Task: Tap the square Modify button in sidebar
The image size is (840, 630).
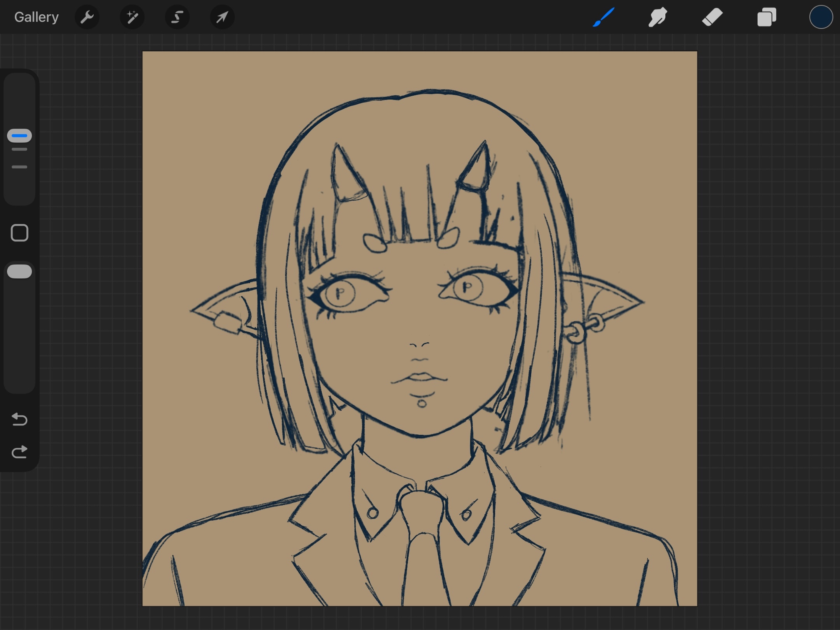Action: tap(19, 233)
